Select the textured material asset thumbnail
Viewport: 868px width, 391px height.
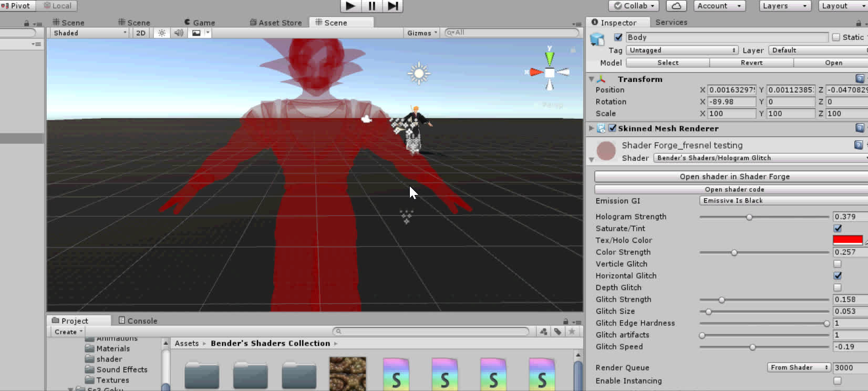click(x=347, y=374)
